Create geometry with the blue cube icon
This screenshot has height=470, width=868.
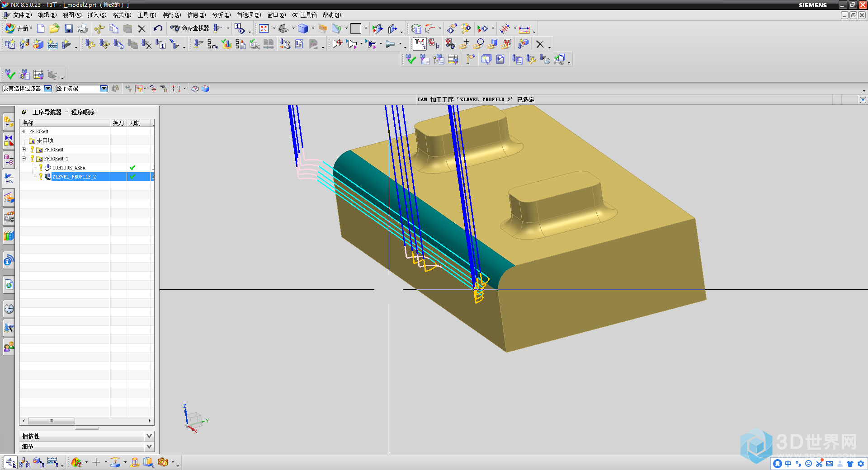tap(38, 44)
